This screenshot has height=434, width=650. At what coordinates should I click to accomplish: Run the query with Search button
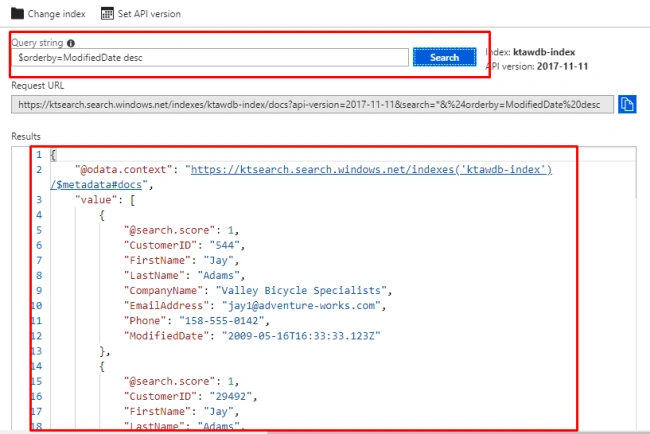[x=444, y=57]
